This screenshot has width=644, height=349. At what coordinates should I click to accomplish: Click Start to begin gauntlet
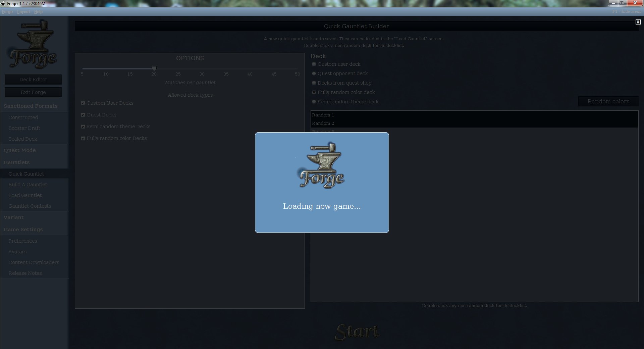357,332
